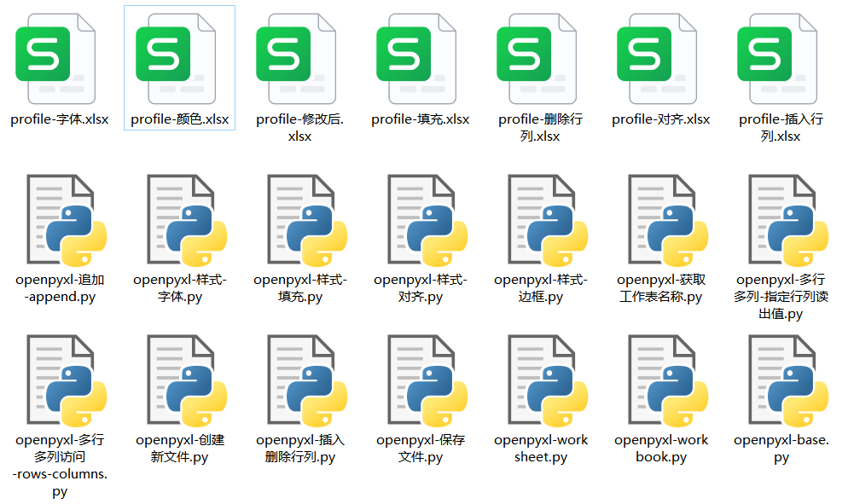Select the filename text "openpyxl-多行多列访问-rows-columns.py"
The height and width of the screenshot is (504, 848).
click(60, 466)
